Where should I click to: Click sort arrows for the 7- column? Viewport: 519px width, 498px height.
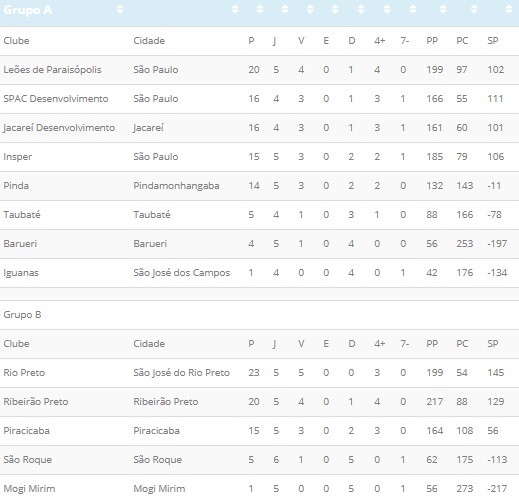(413, 9)
